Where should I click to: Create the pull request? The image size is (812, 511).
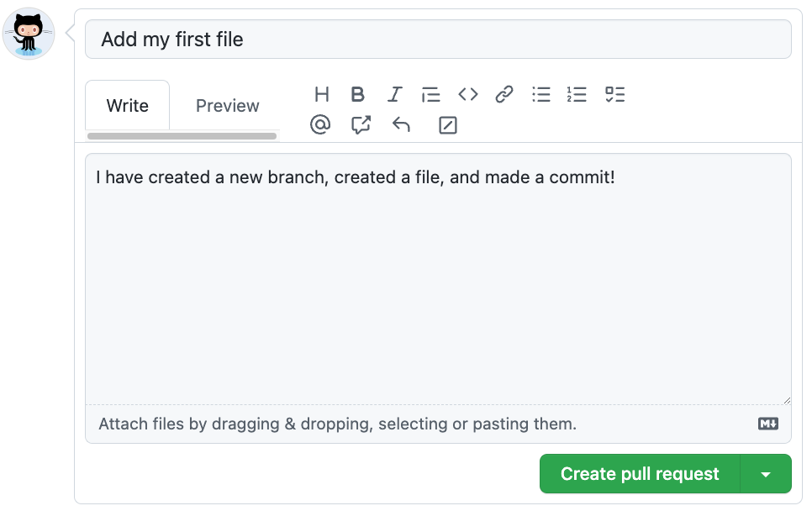[639, 473]
